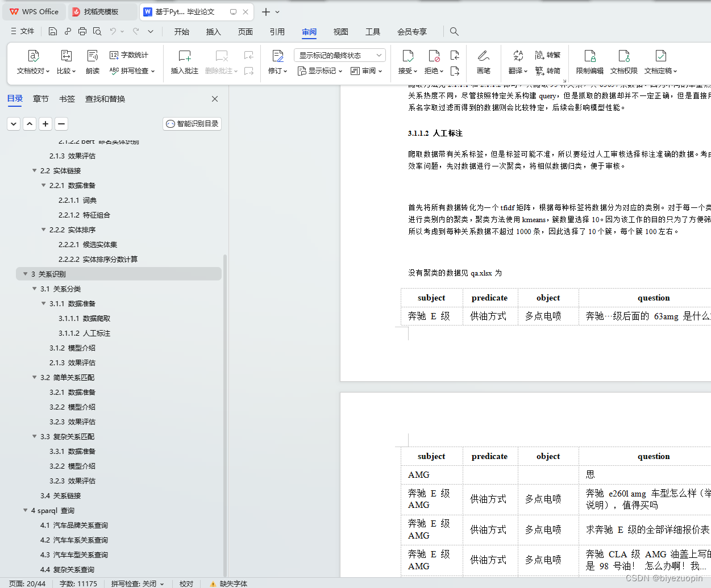Select outline item 4.1 汽车品牌关系查询
Screen dimensions: 711x588
pos(74,525)
